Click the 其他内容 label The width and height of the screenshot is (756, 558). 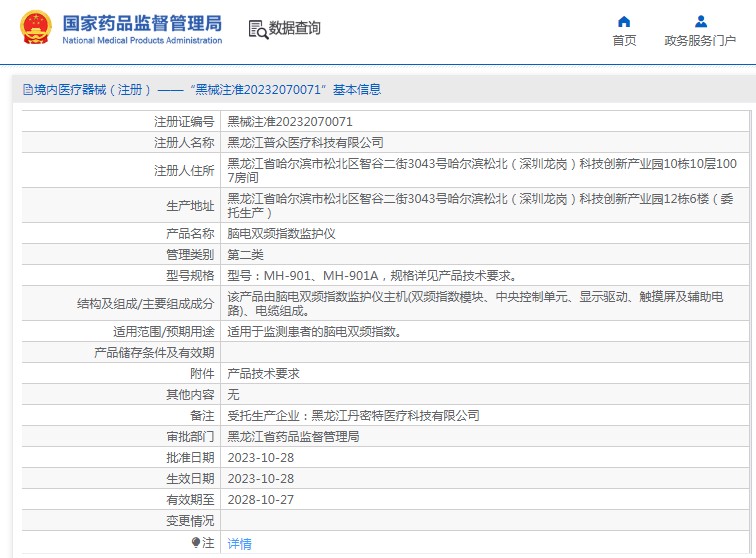tap(190, 395)
